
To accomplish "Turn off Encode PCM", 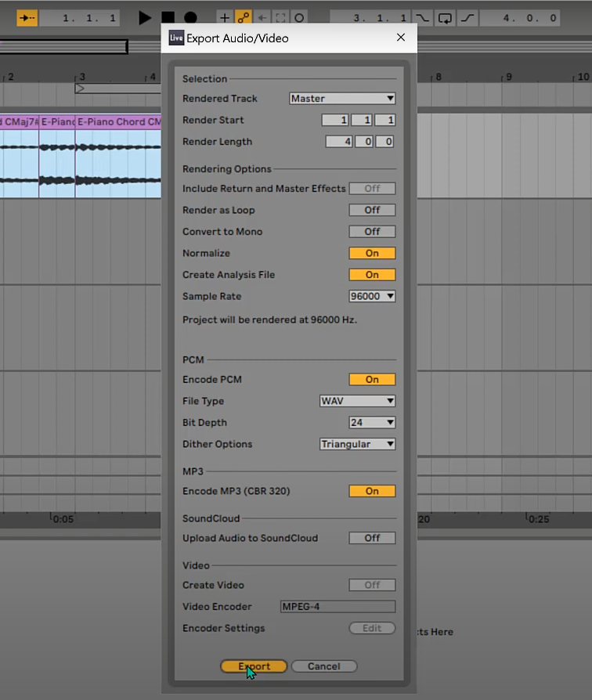I will 372,380.
